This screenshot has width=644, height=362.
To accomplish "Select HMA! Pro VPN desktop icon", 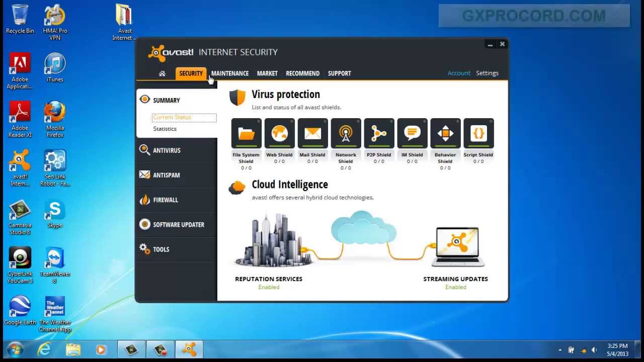I will [55, 23].
